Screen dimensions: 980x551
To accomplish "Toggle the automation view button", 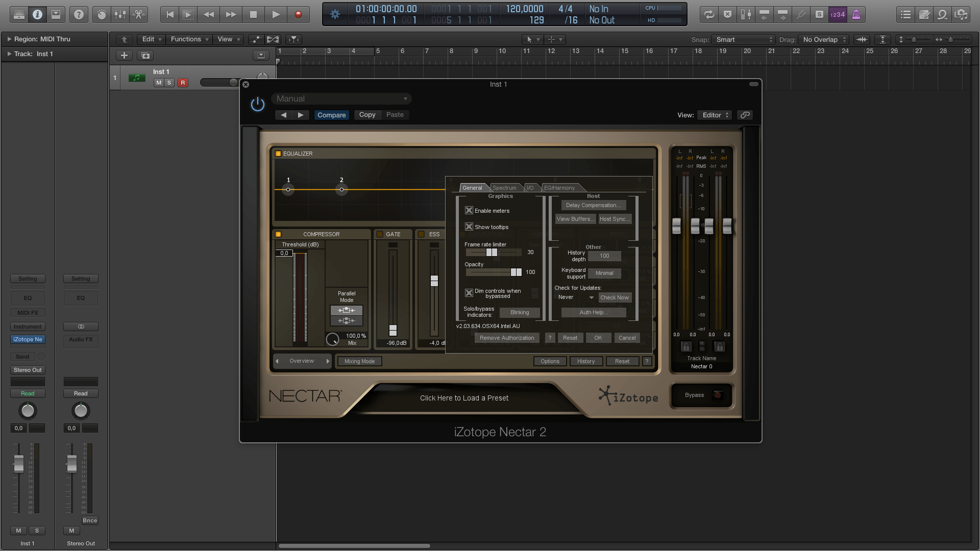I will coord(256,39).
